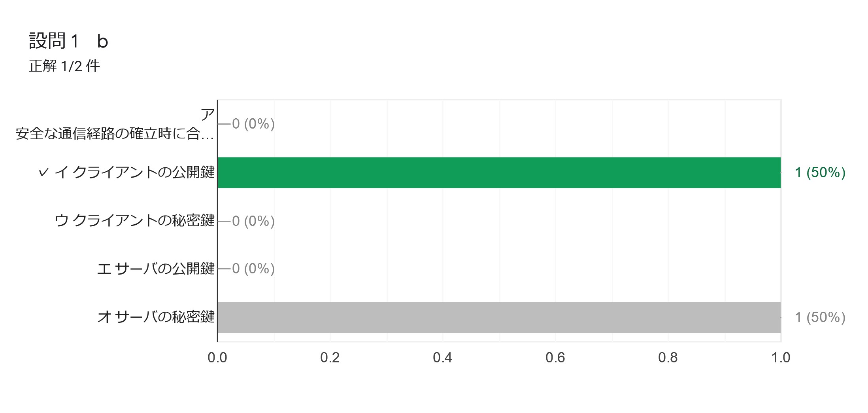Click the 0.8 axis tick label

(x=668, y=358)
